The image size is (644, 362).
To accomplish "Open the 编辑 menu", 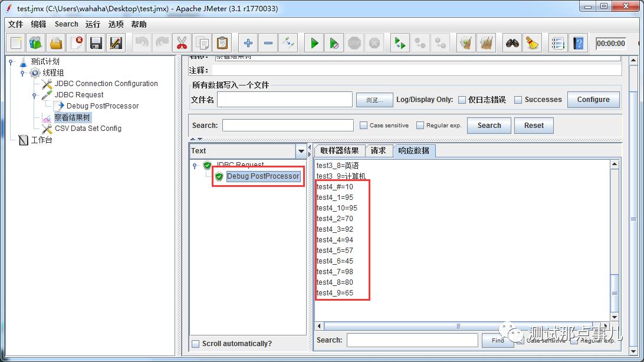I will pos(38,24).
